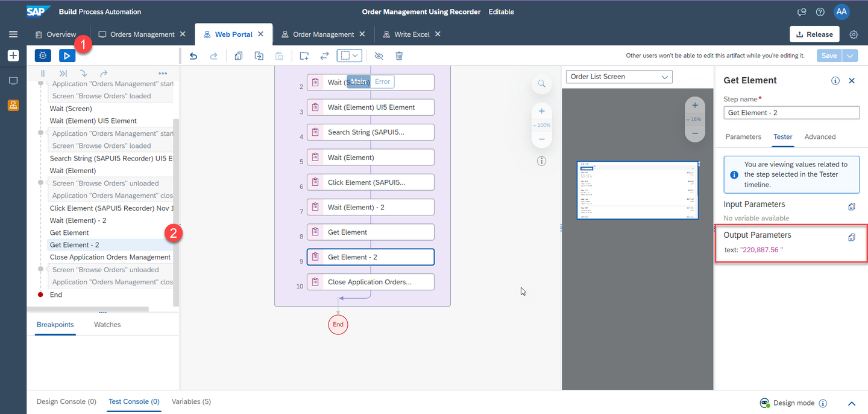868x414 pixels.
Task: Open the tester timeline more options menu
Action: coord(163,74)
